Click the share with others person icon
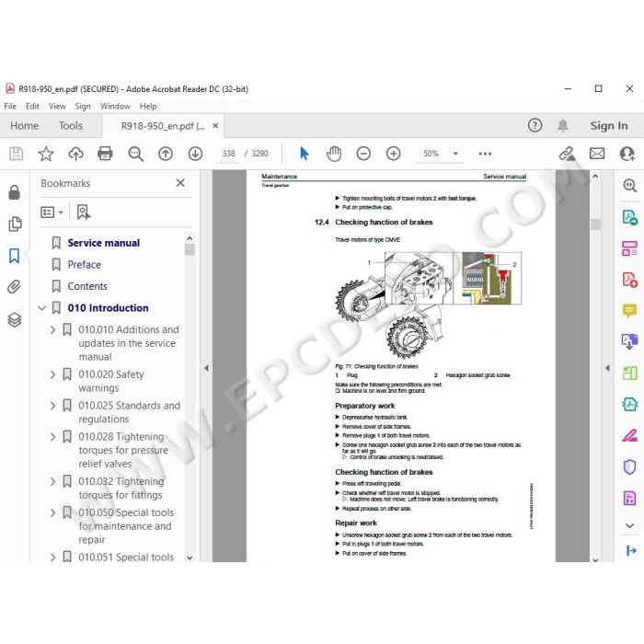This screenshot has height=644, width=644. click(x=627, y=154)
